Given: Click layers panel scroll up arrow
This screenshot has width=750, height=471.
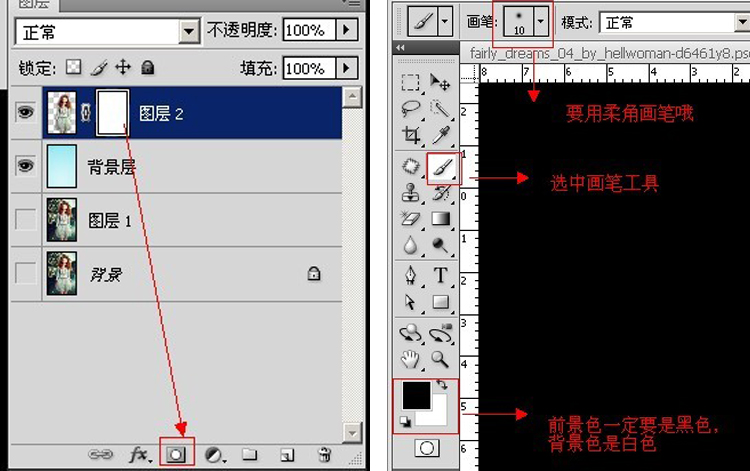Looking at the screenshot, I should click(352, 98).
